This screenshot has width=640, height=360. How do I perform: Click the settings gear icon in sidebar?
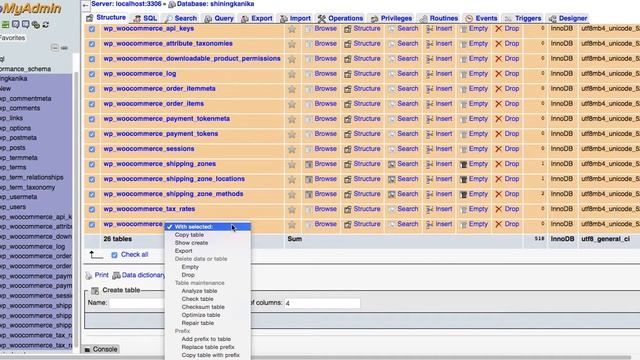[36, 25]
